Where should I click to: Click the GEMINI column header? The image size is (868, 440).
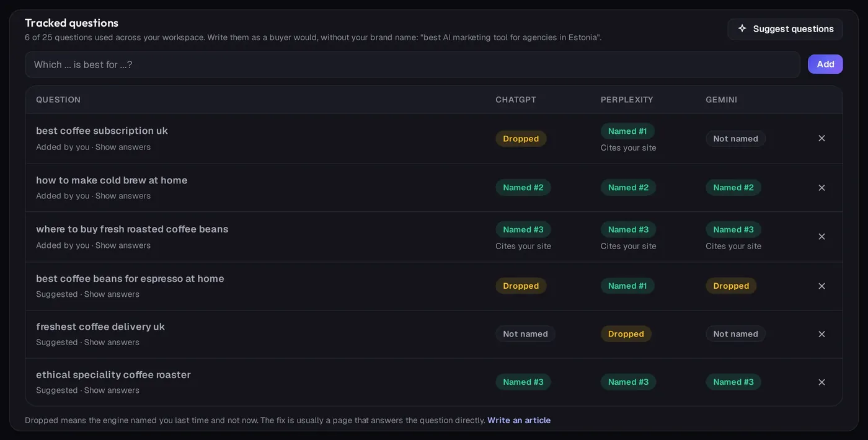tap(722, 100)
